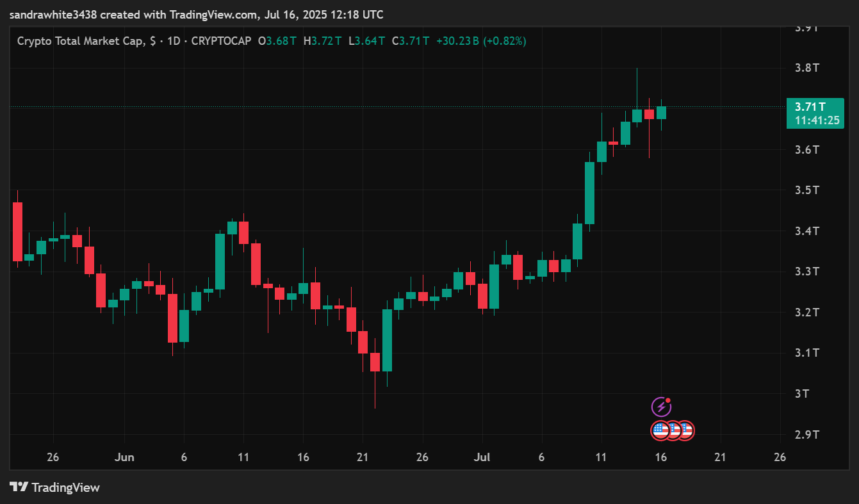Click the 1D interval label in legend
Viewport: 859px width, 504px height.
(172, 41)
